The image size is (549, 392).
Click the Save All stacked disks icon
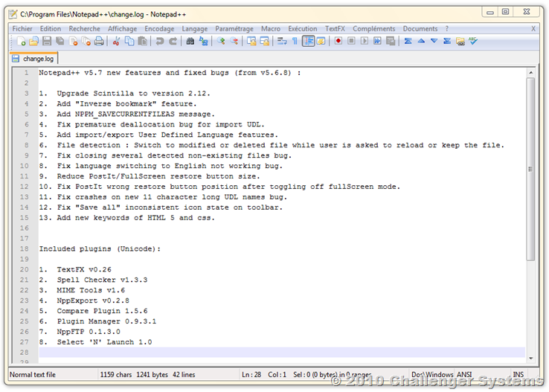(60, 42)
